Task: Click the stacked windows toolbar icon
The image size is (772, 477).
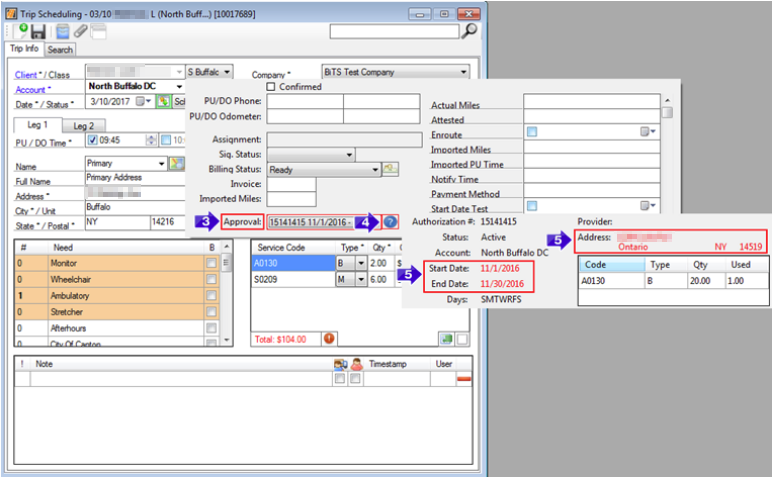Action: [98, 32]
